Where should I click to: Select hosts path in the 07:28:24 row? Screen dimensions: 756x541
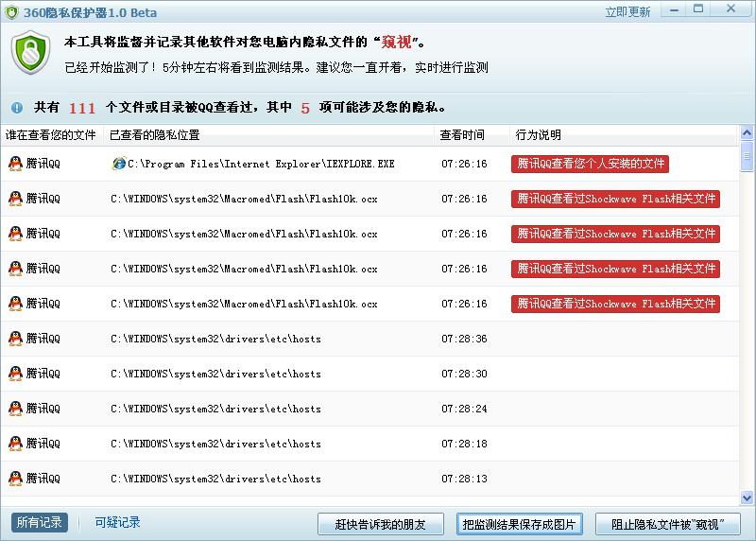pos(215,409)
